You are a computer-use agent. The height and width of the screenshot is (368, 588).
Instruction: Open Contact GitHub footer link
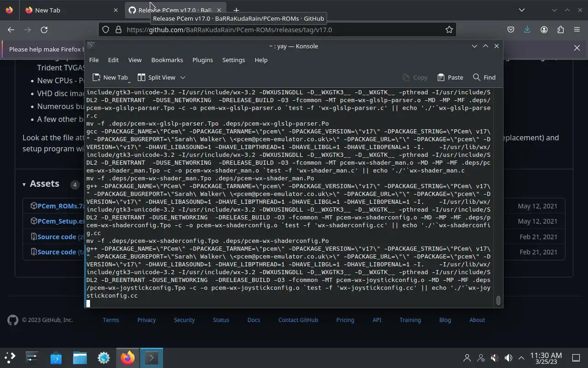tap(298, 320)
